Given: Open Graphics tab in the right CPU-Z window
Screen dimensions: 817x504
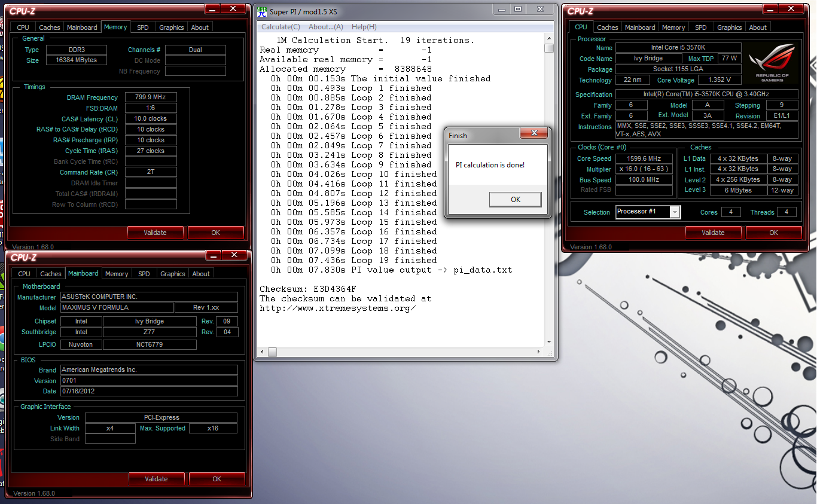Looking at the screenshot, I should click(729, 28).
